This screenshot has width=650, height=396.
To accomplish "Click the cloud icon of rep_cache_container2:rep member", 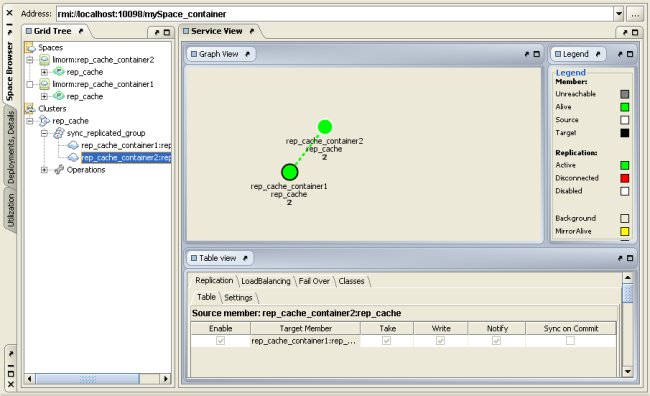I will tap(73, 158).
